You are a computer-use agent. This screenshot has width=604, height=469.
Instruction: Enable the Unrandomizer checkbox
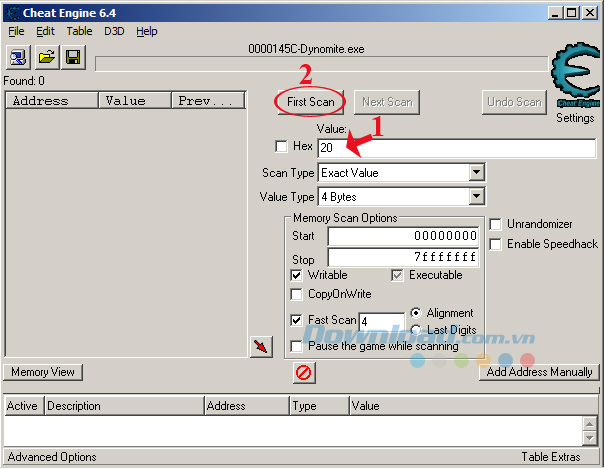click(495, 224)
